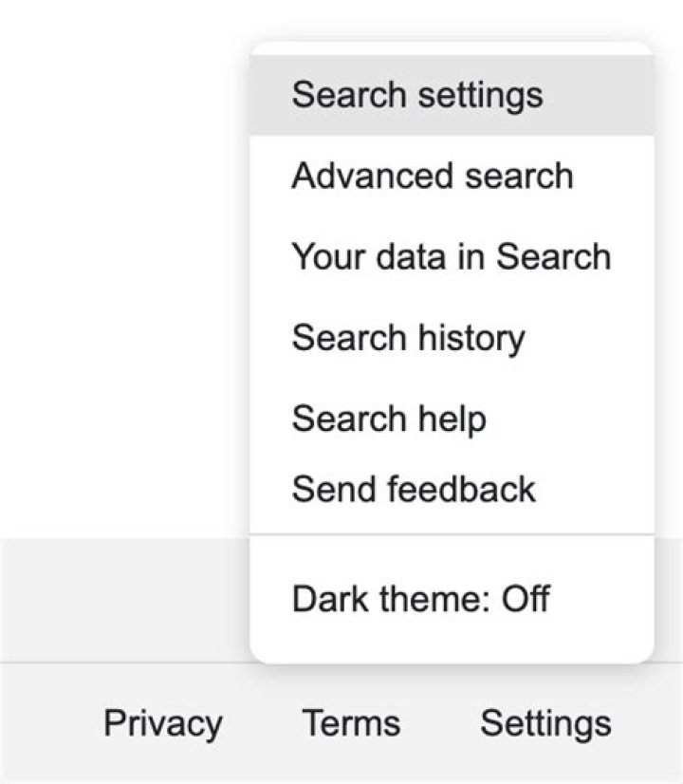
Task: Toggle Dark theme from Off
Action: 420,599
